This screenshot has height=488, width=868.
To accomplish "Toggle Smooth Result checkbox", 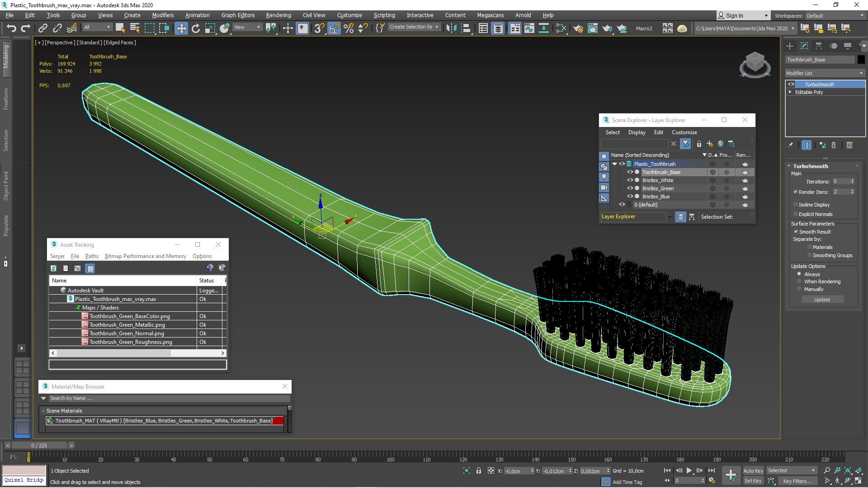I will click(x=796, y=232).
